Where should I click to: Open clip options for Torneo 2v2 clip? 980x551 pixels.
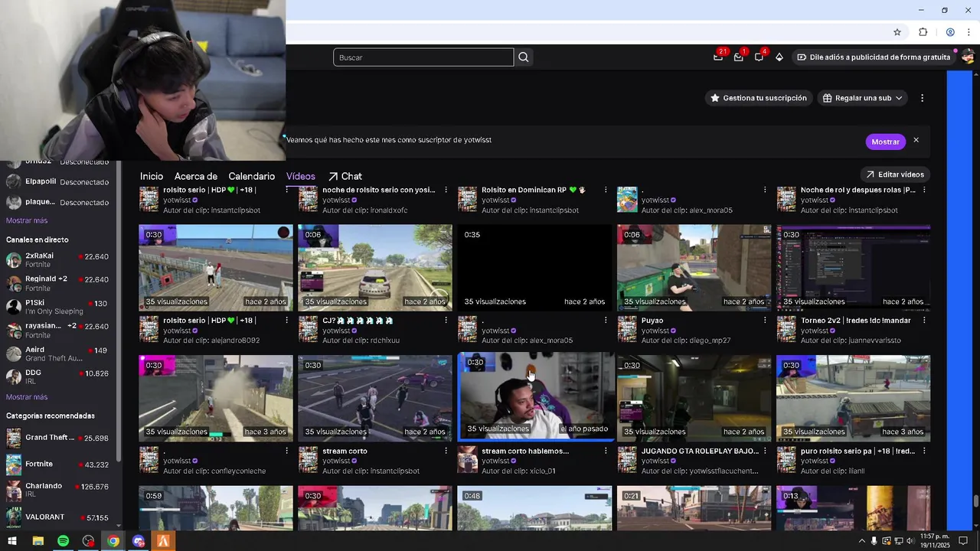click(x=924, y=321)
